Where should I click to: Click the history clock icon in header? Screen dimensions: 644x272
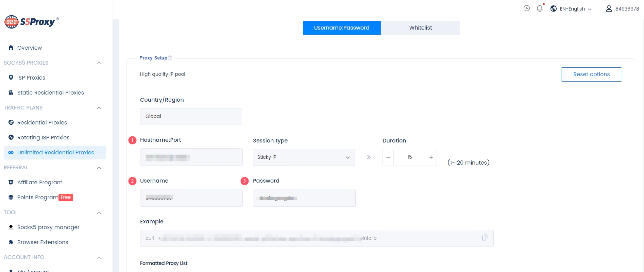(526, 8)
